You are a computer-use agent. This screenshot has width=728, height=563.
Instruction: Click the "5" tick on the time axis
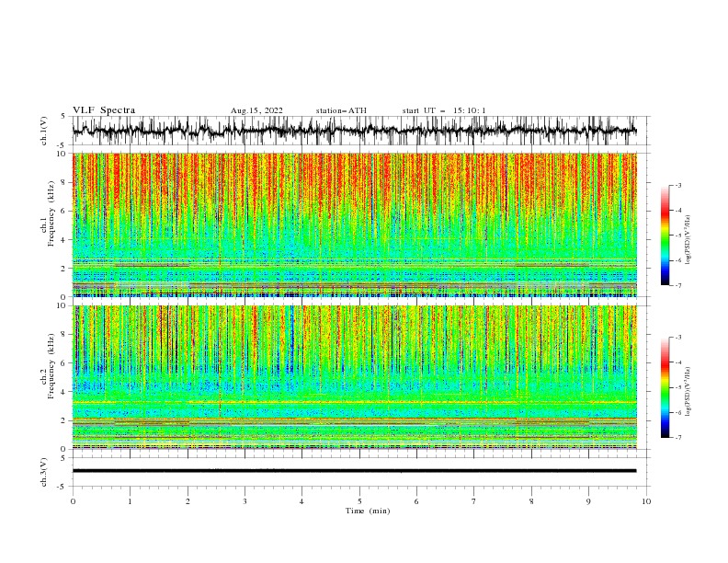[x=359, y=501]
